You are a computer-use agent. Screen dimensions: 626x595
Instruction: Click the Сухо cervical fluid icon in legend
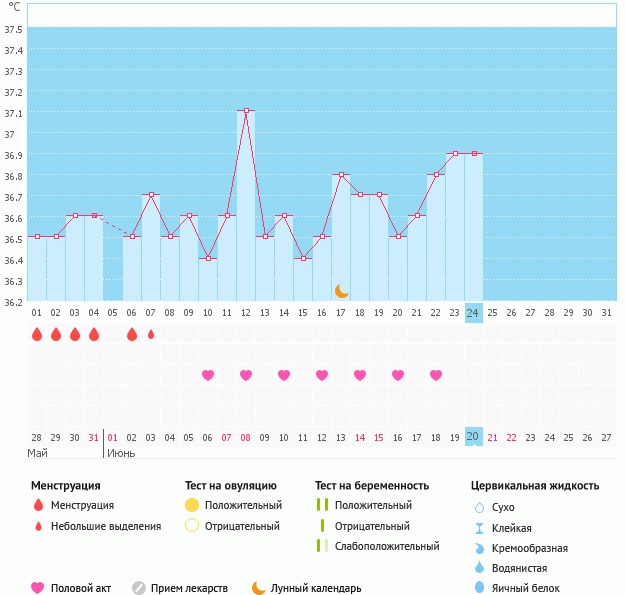479,507
